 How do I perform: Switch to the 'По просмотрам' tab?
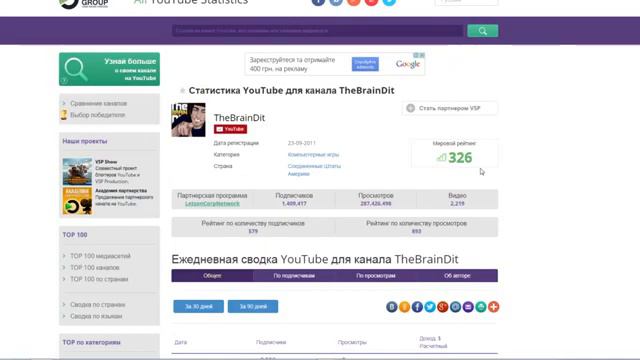(376, 276)
